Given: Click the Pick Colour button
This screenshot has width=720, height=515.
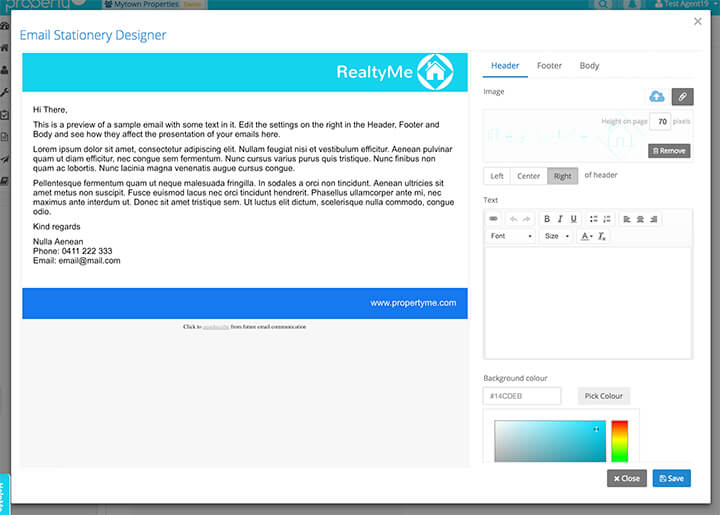Looking at the screenshot, I should click(x=603, y=396).
